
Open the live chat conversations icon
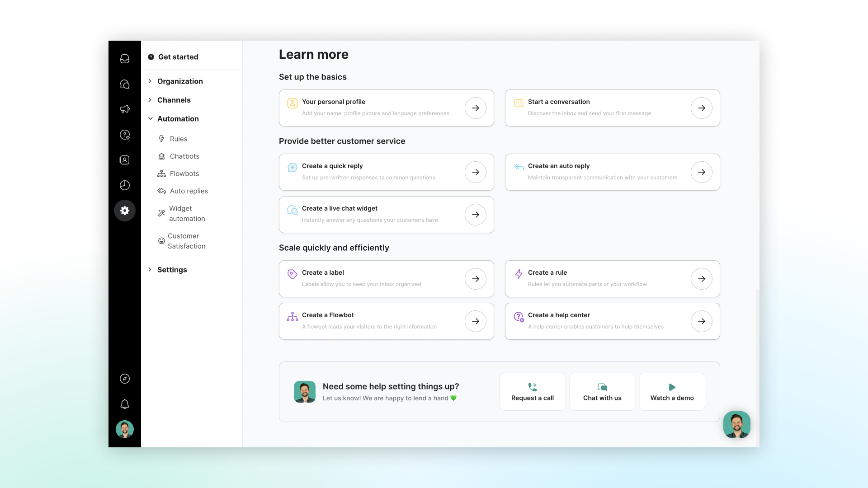[x=125, y=84]
